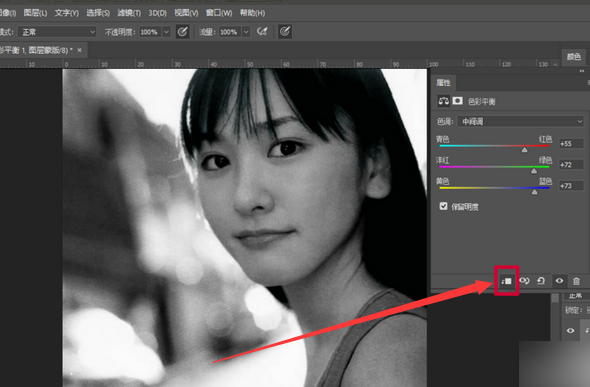
Task: Click the 青色 slider label
Action: (x=442, y=139)
